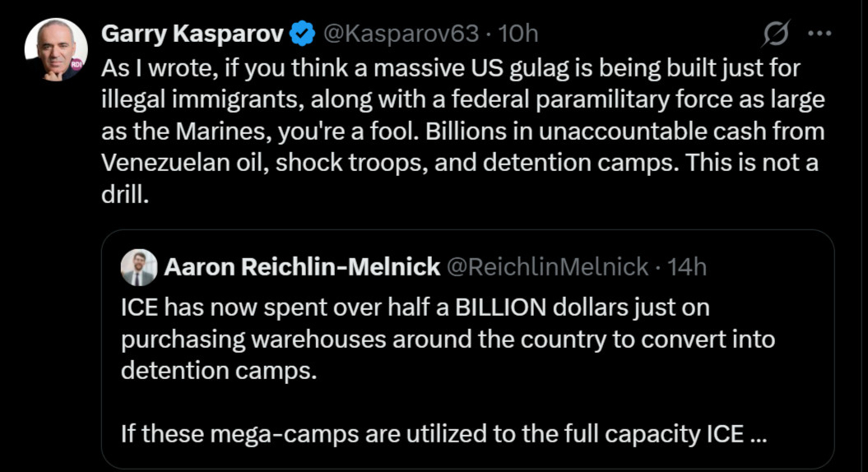Expand the truncated quote via trailing ellipsis
The width and height of the screenshot is (868, 472).
[759, 433]
